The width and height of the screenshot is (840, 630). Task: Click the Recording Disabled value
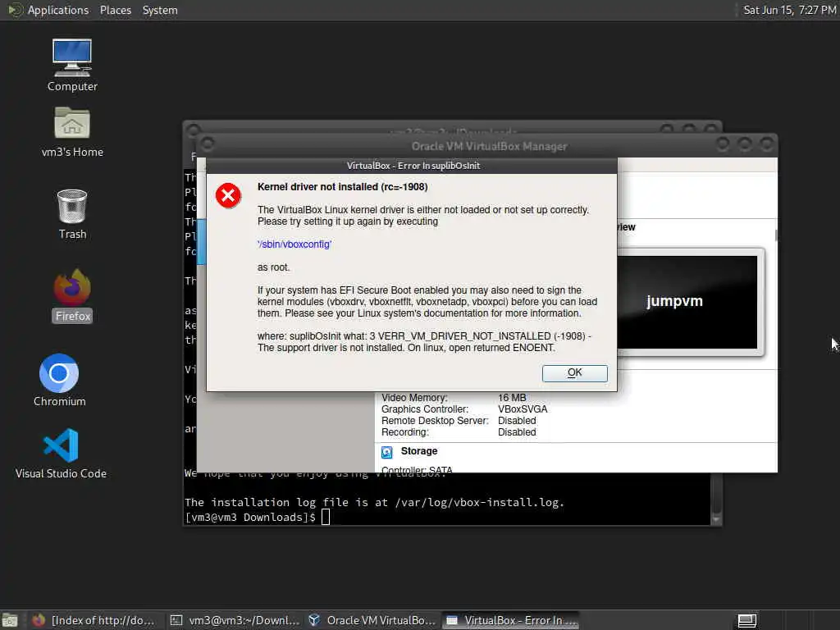[x=517, y=432]
